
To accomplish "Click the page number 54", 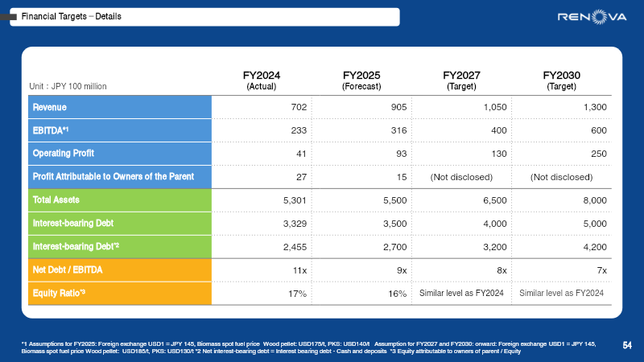I will 627,346.
